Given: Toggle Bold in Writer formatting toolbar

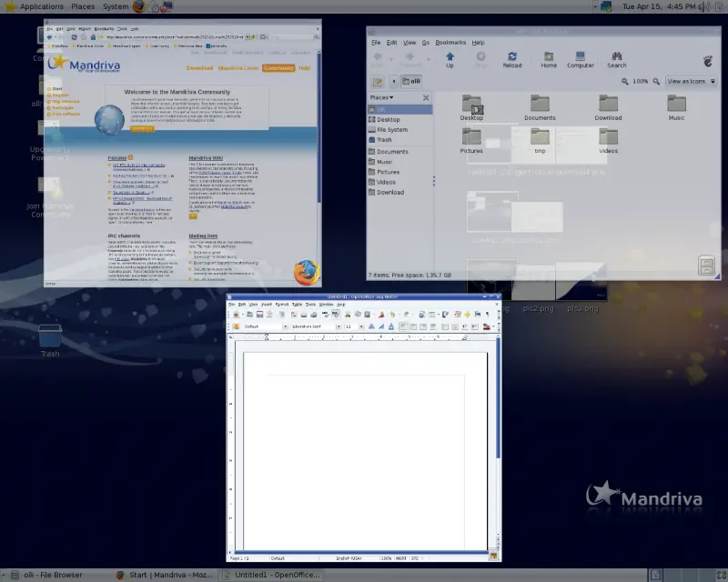Looking at the screenshot, I should click(x=371, y=326).
